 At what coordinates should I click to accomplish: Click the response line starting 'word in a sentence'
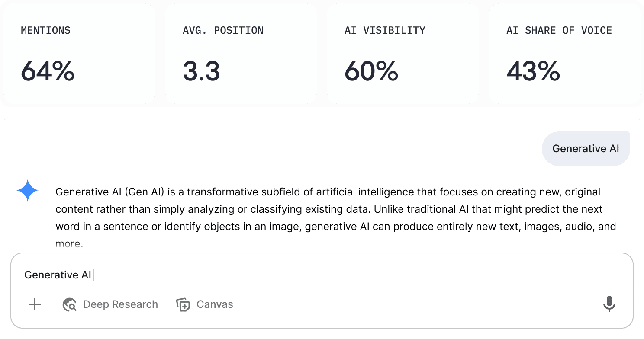[335, 227]
